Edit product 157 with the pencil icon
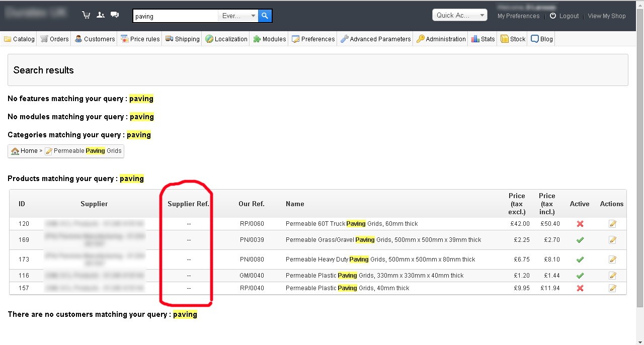Viewport: 644px width, 345px height. coord(612,288)
